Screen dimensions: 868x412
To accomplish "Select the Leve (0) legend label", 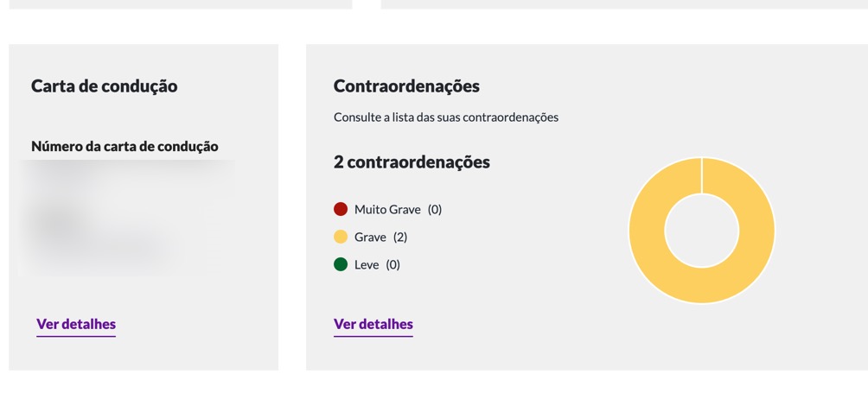I will (367, 264).
